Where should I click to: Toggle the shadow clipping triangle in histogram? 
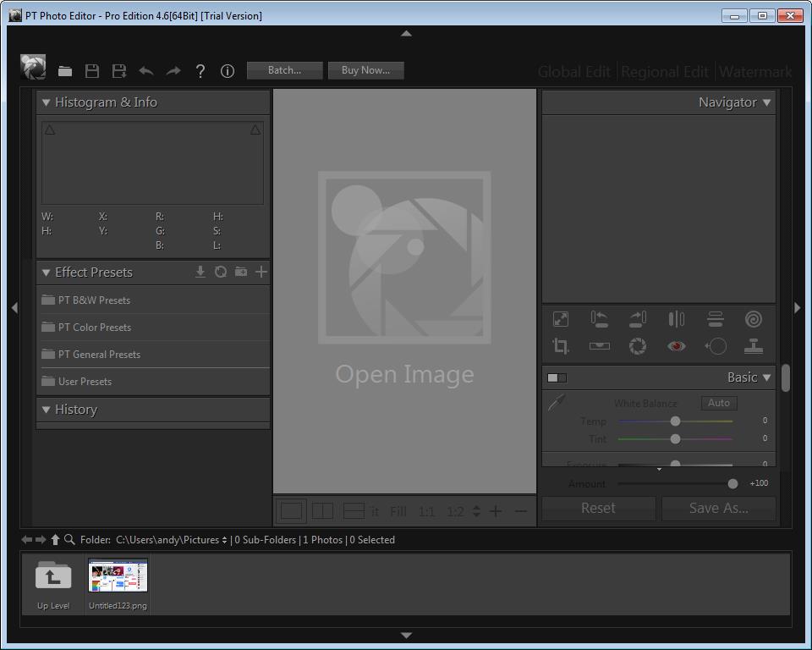50,129
